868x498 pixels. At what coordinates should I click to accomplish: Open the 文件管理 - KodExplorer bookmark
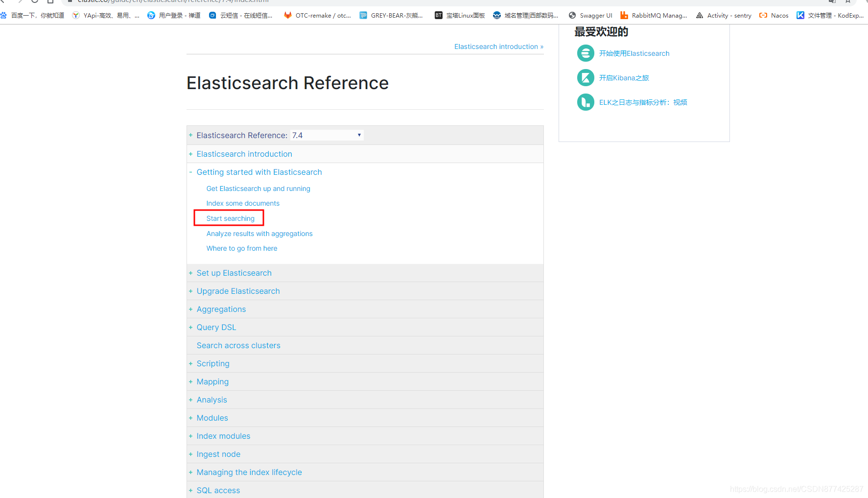click(x=830, y=15)
